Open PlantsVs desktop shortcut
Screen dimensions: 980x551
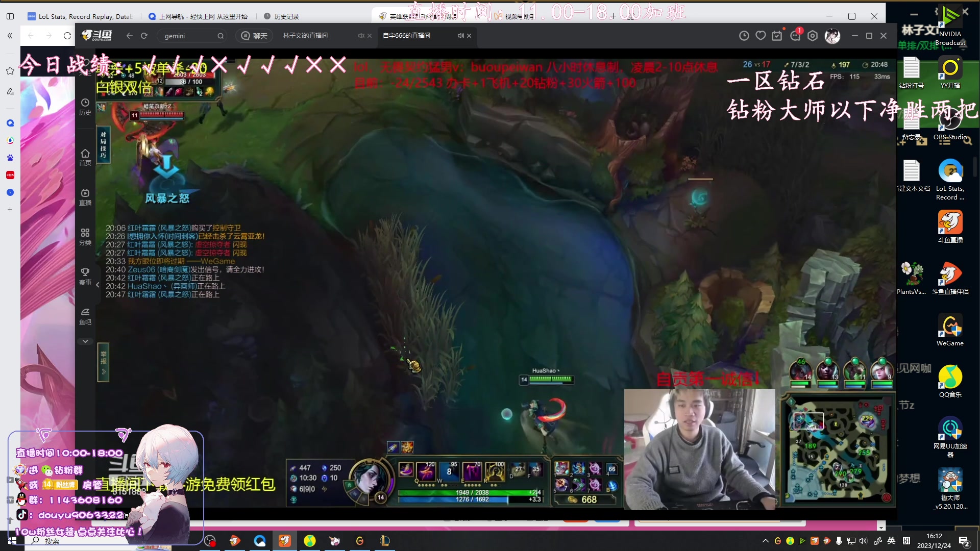911,278
